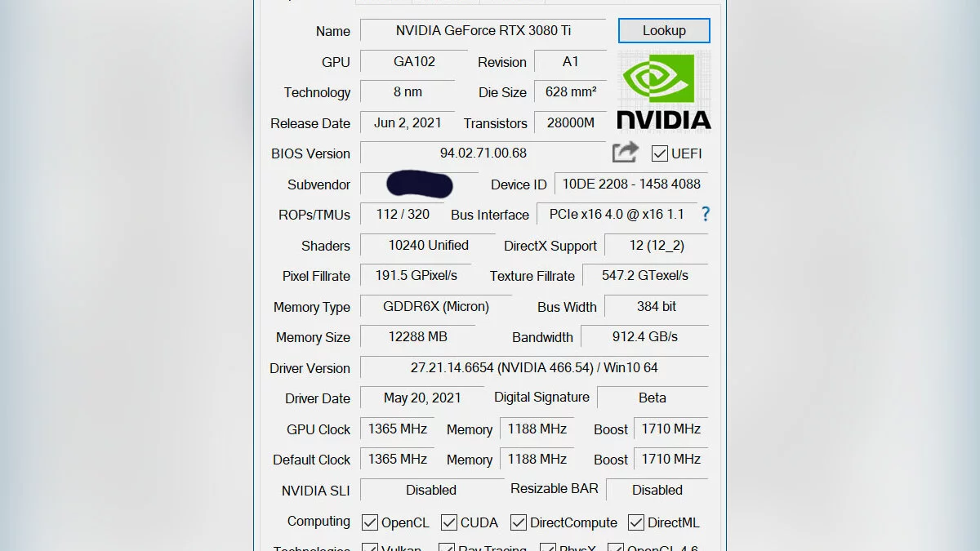Viewport: 980px width, 551px height.
Task: Click the NVIDIA logo image
Action: [664, 91]
